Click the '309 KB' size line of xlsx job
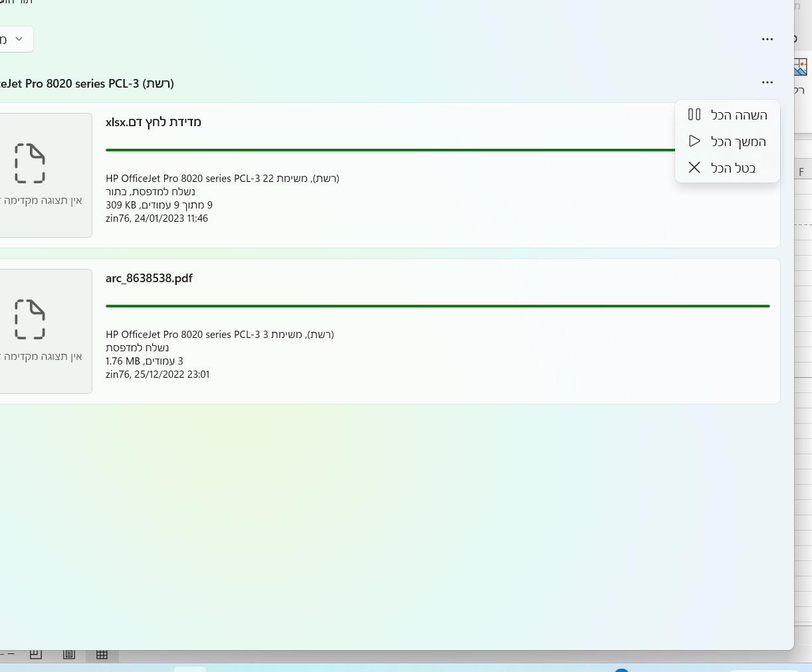The height and width of the screenshot is (672, 812). (x=159, y=205)
